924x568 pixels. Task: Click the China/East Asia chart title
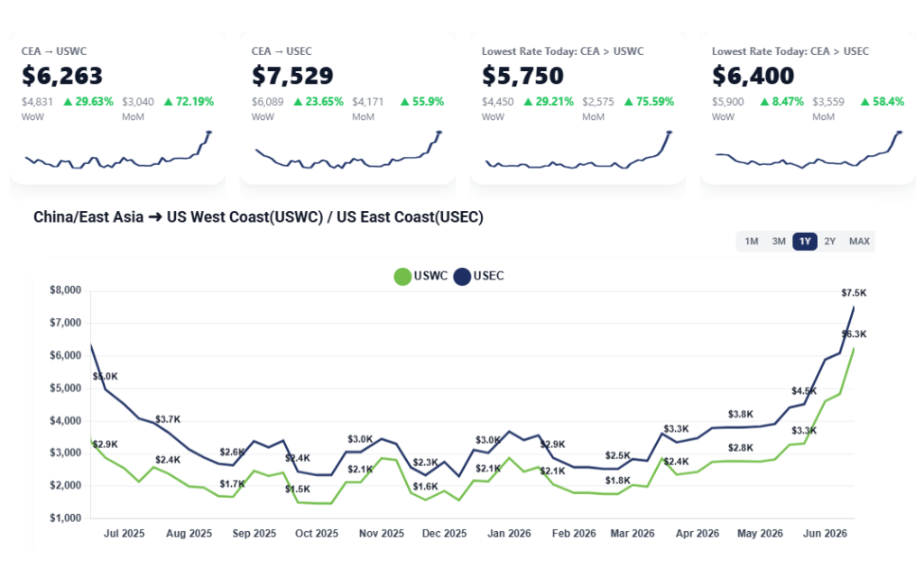[x=258, y=217]
